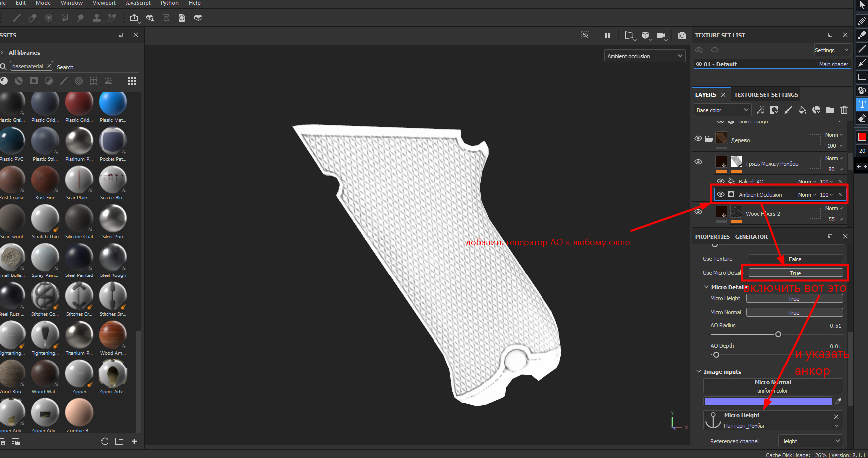The height and width of the screenshot is (458, 868).
Task: Select the Clone stamp tool
Action: [x=97, y=18]
